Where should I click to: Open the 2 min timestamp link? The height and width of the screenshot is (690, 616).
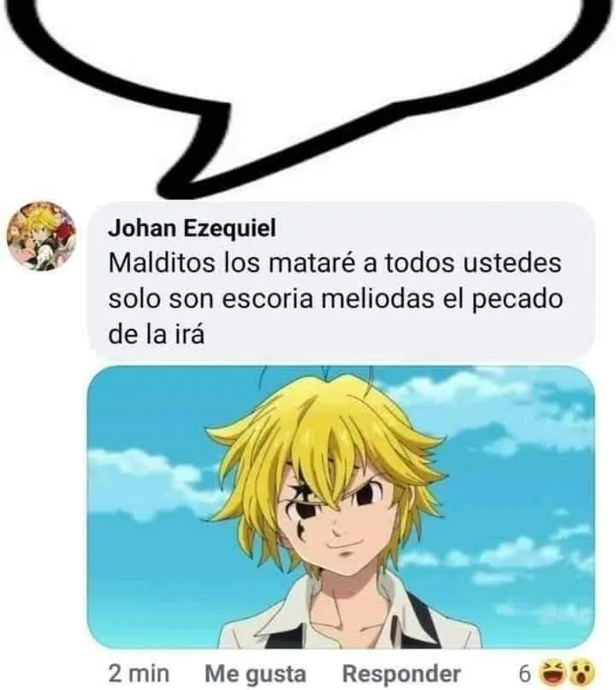point(139,673)
